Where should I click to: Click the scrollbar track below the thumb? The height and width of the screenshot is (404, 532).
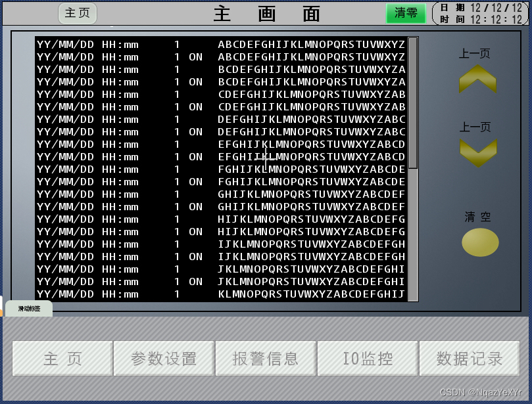[413, 235]
